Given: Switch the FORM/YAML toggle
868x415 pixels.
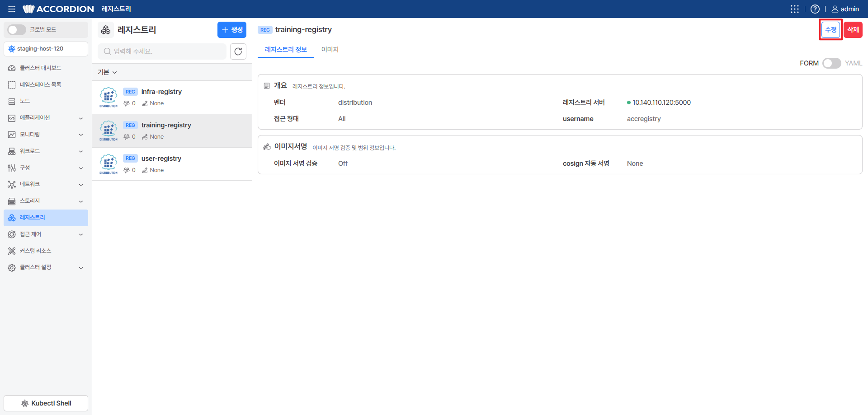Looking at the screenshot, I should [x=831, y=63].
